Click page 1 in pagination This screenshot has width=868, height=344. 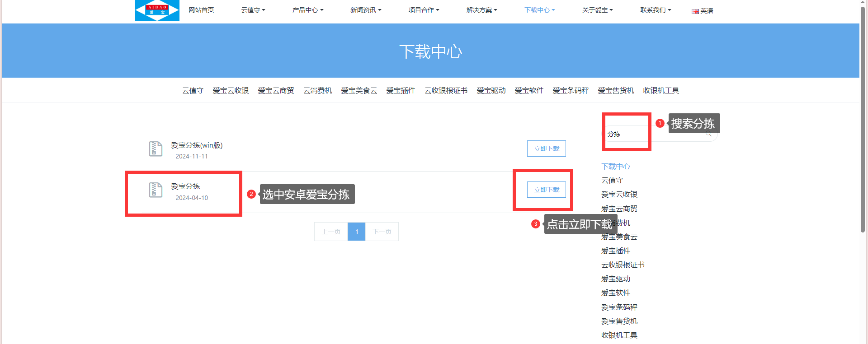(x=356, y=232)
